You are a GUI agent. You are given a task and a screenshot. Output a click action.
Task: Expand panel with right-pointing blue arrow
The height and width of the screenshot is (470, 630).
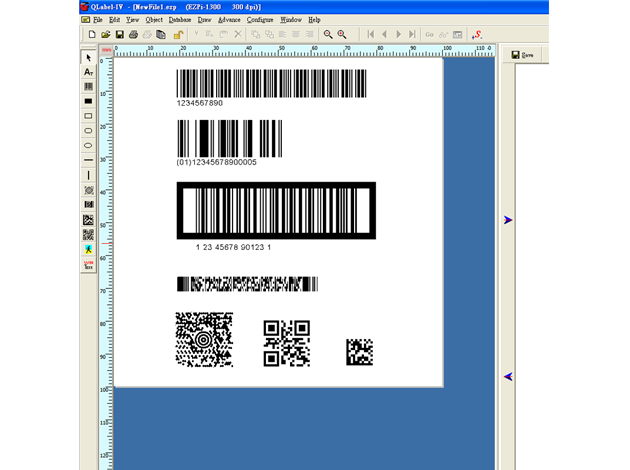[x=508, y=220]
